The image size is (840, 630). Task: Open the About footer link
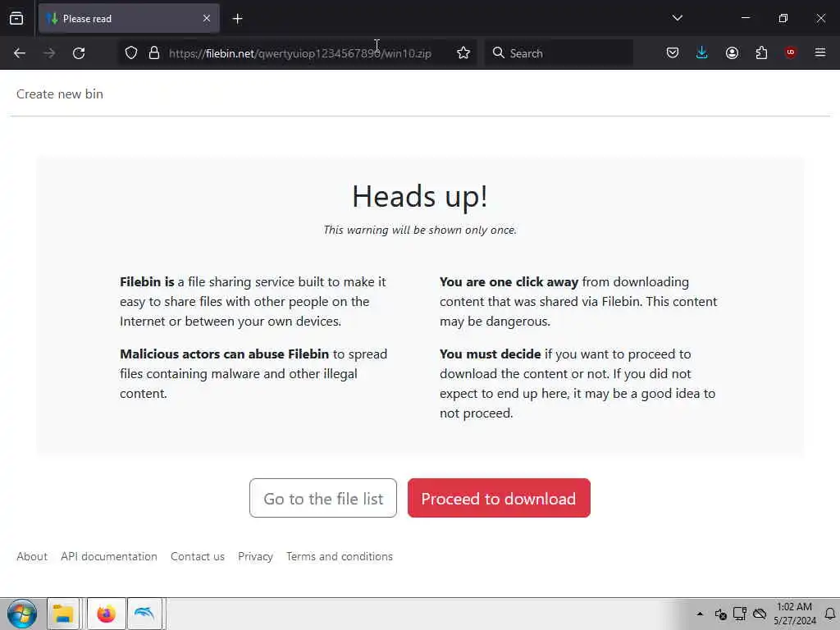click(32, 557)
